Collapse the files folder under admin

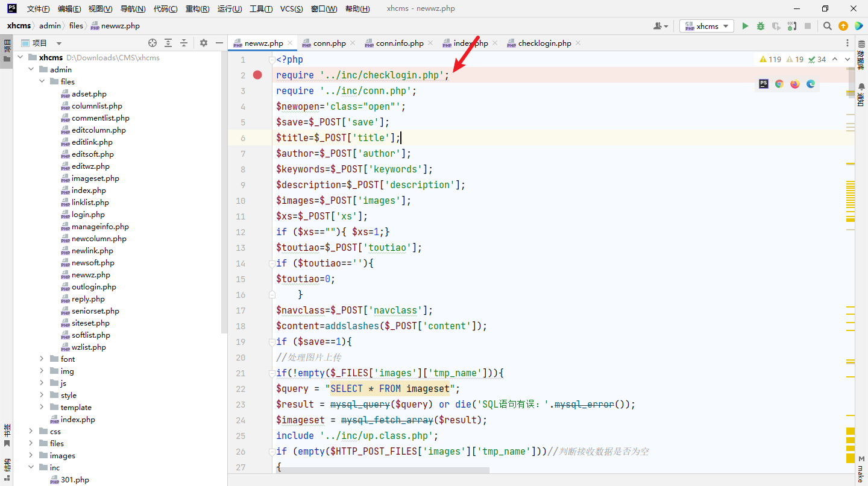coord(42,81)
